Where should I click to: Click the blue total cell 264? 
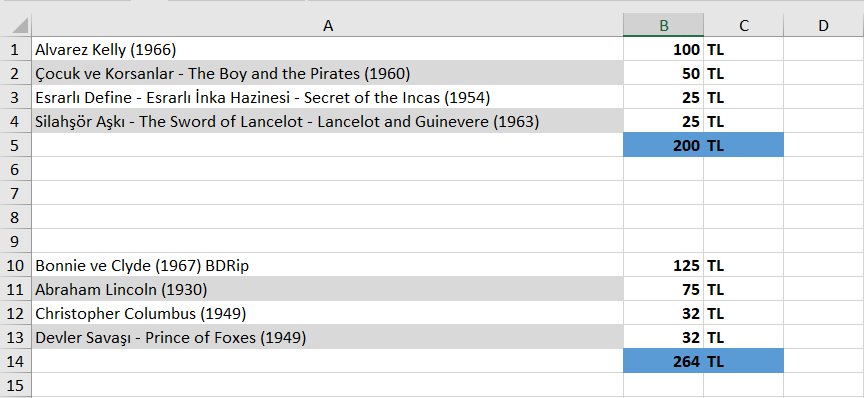click(663, 362)
